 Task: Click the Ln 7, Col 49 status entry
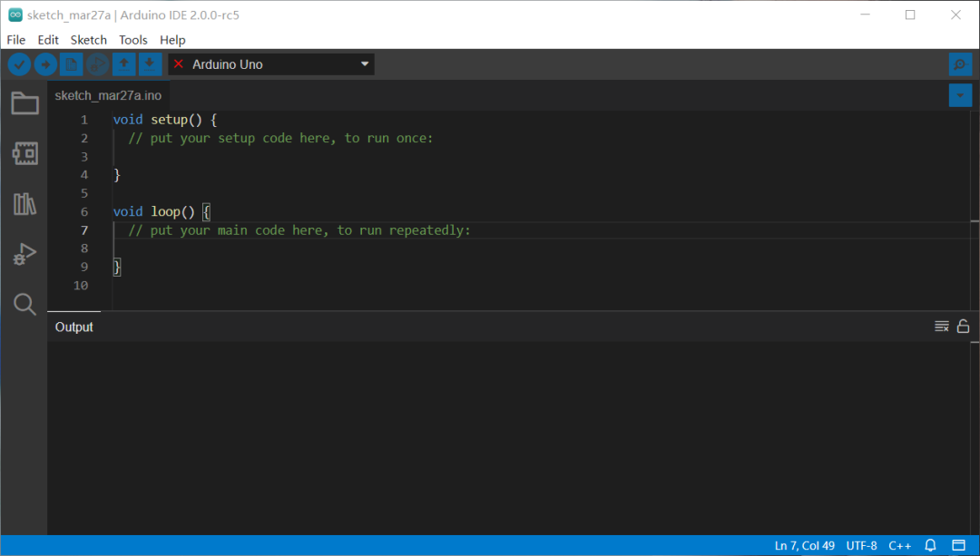(804, 545)
